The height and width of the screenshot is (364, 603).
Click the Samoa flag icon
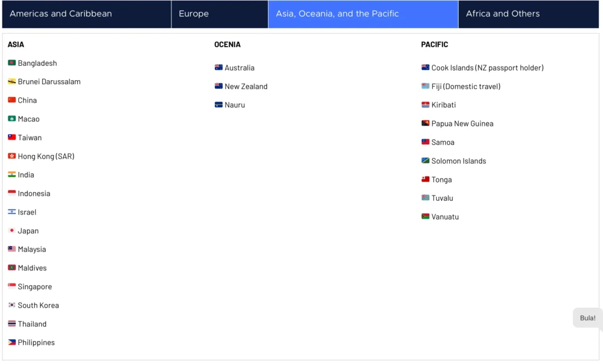pos(426,142)
